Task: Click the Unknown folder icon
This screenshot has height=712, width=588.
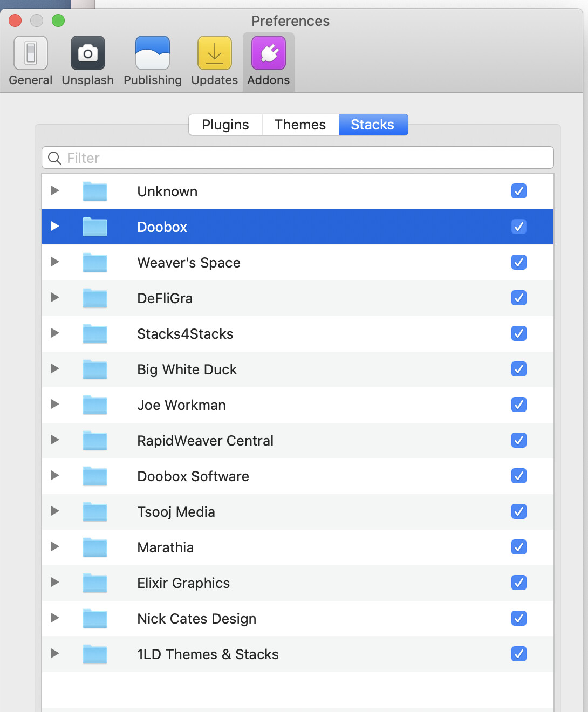Action: [x=95, y=191]
